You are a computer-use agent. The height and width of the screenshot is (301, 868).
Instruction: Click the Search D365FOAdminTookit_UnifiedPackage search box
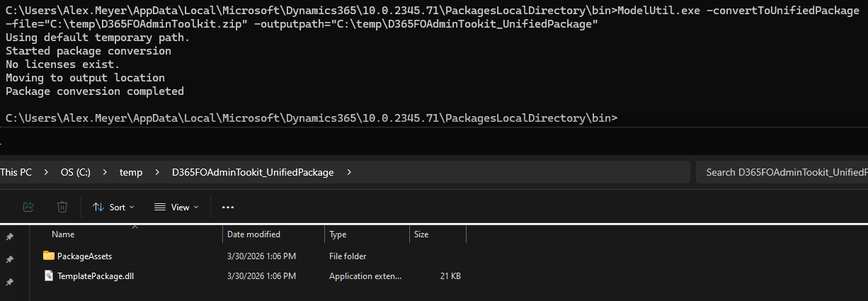[782, 172]
